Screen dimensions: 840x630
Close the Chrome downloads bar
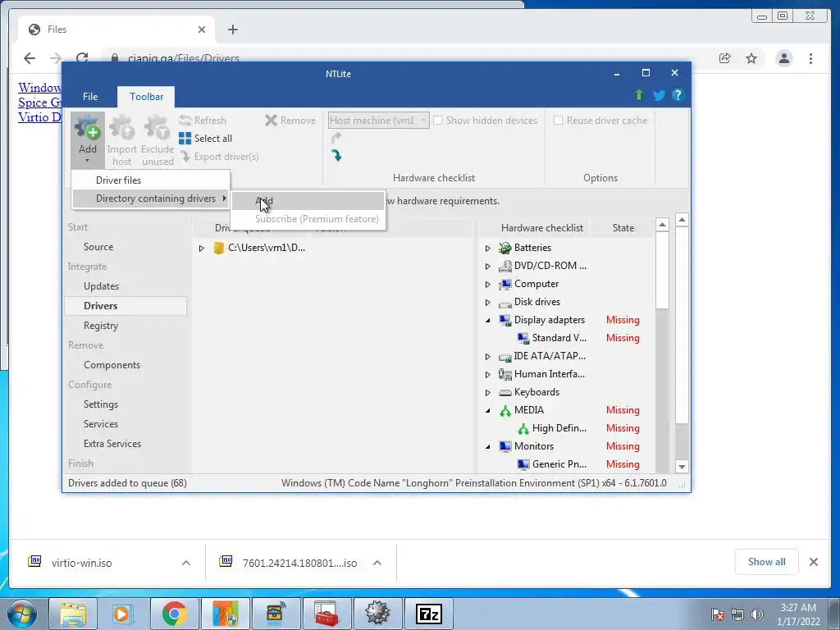pos(813,562)
